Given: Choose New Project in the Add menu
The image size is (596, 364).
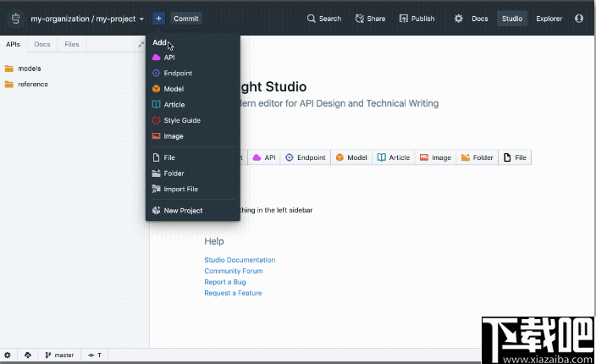Looking at the screenshot, I should point(193,210).
